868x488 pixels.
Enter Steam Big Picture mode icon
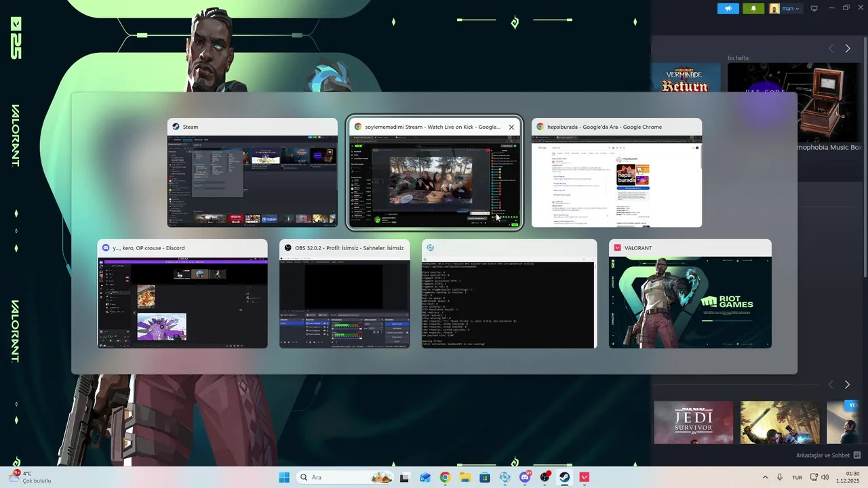[x=814, y=9]
